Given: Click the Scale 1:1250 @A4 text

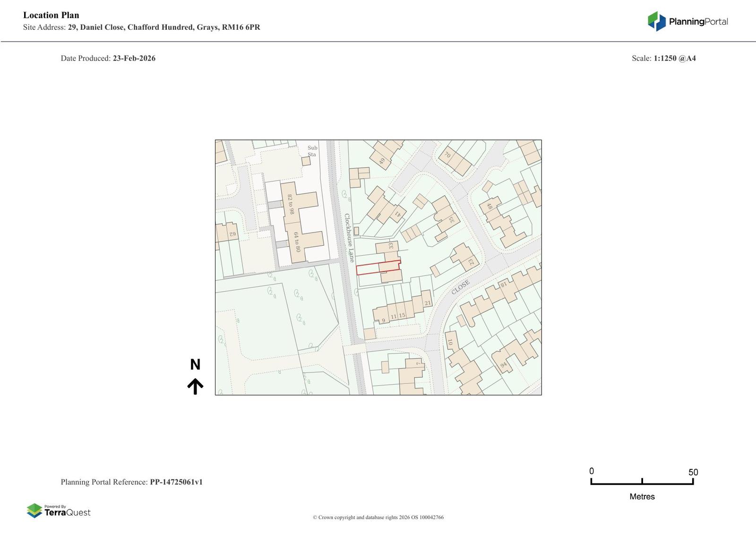Looking at the screenshot, I should (x=663, y=59).
